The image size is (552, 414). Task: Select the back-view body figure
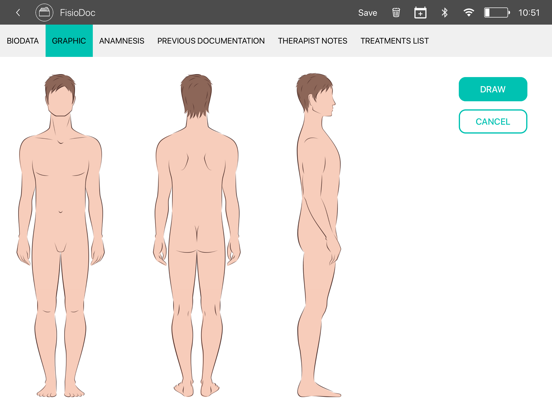pyautogui.click(x=197, y=236)
